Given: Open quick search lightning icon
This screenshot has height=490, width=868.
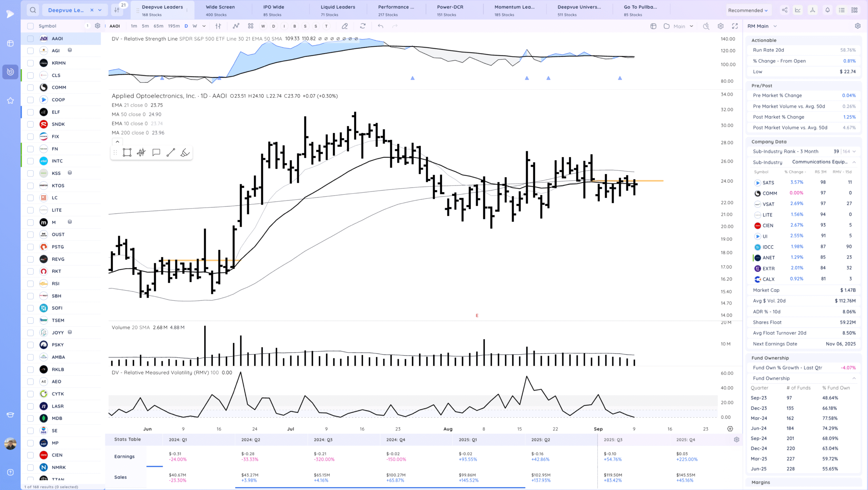Looking at the screenshot, I should click(x=706, y=26).
